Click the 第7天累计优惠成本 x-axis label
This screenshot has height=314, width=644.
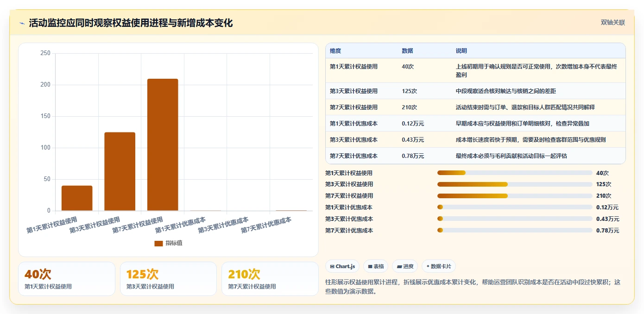click(266, 225)
